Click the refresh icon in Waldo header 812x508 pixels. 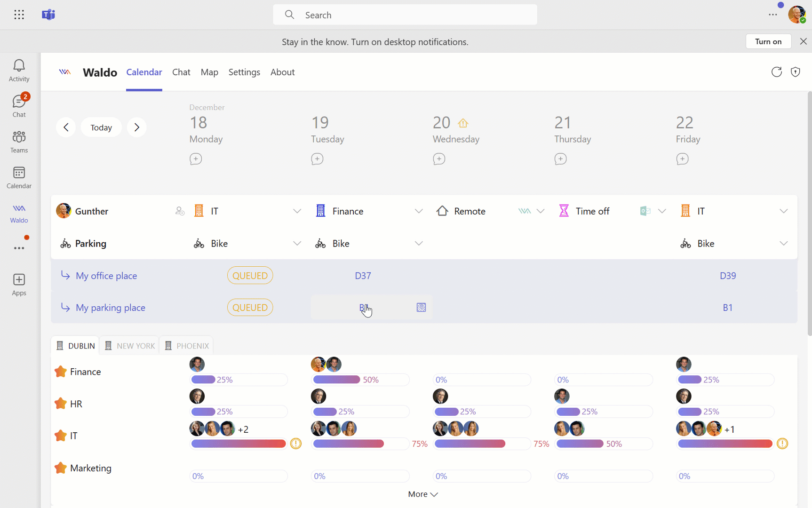[x=776, y=72]
